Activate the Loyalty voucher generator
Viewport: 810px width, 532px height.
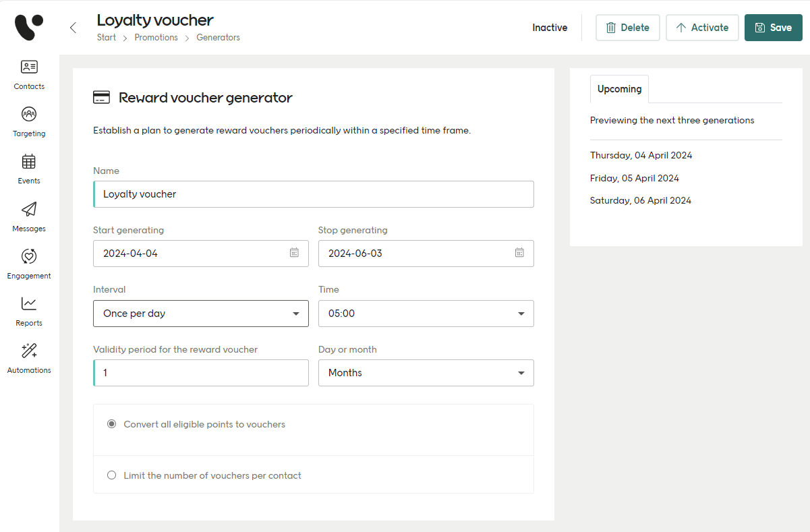click(x=702, y=28)
